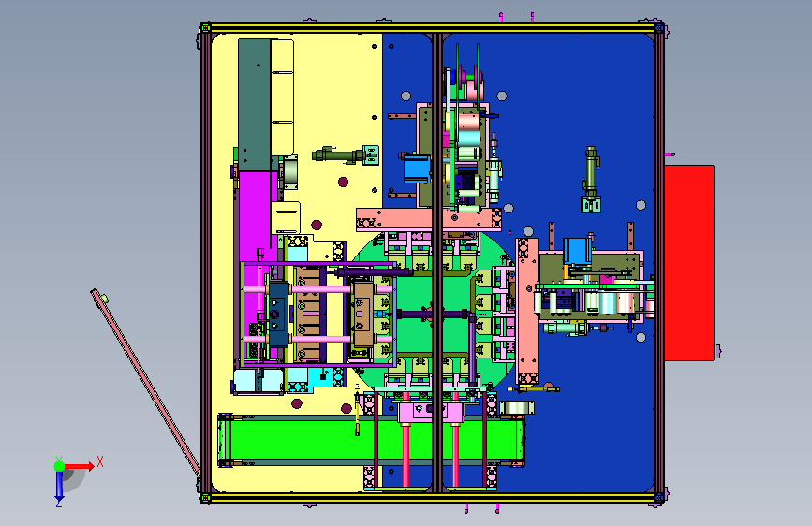Select the blue motor on the right side assembly
Screen dimensions: 812x526
[577, 251]
